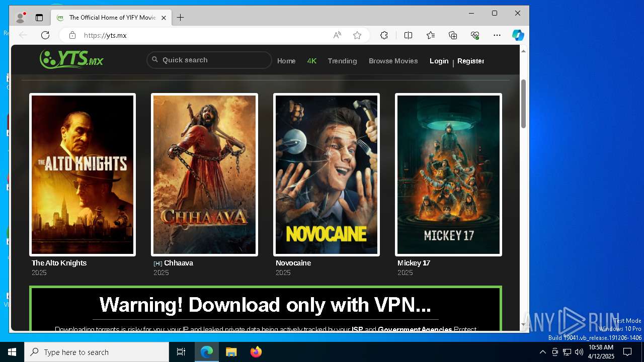
Task: Click the Chhaava title text
Action: pos(179,263)
